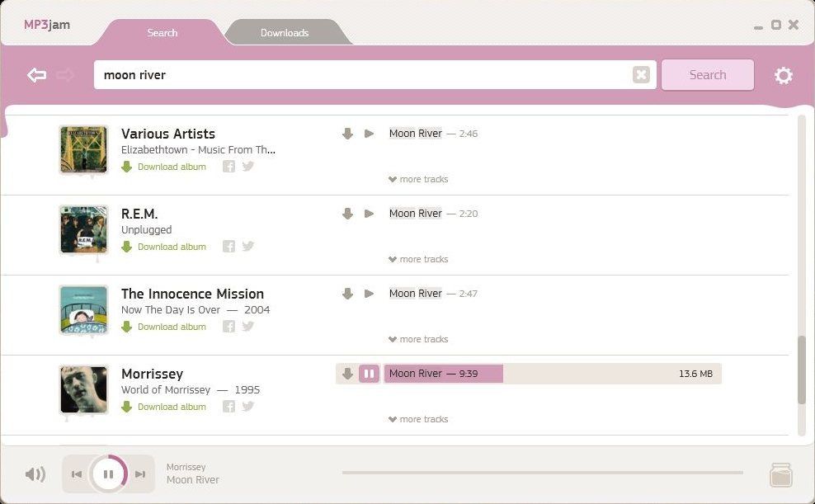Play The Innocence Mission Moon River track
815x504 pixels.
coord(369,294)
